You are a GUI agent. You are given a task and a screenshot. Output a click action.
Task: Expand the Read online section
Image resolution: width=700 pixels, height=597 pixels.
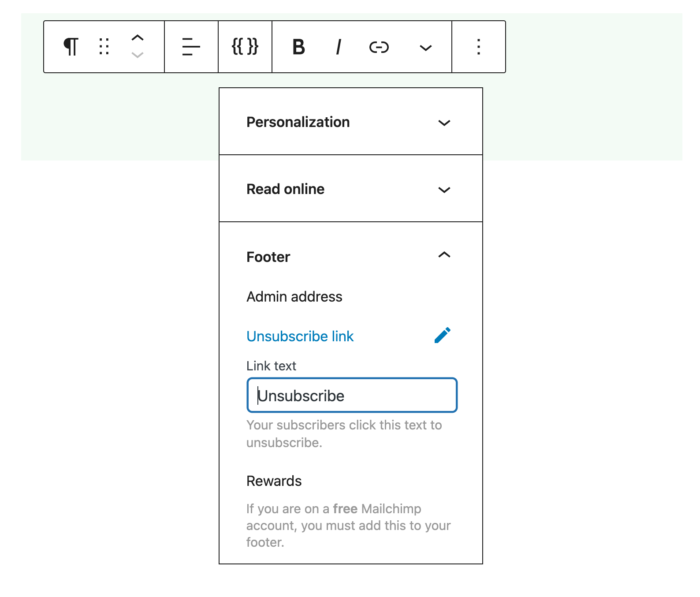point(351,189)
